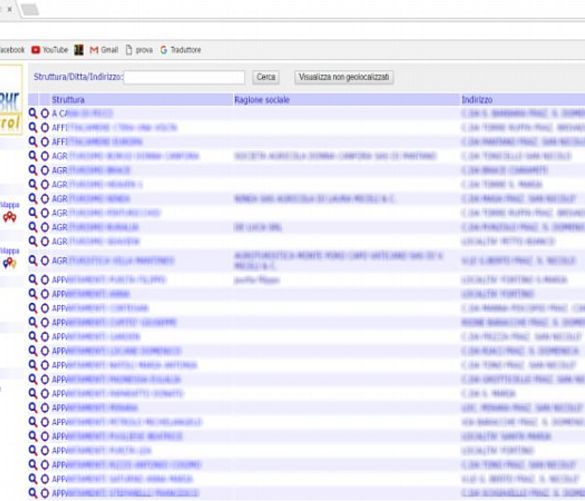585x501 pixels.
Task: Open the Traduttore bookmark
Action: [x=181, y=50]
